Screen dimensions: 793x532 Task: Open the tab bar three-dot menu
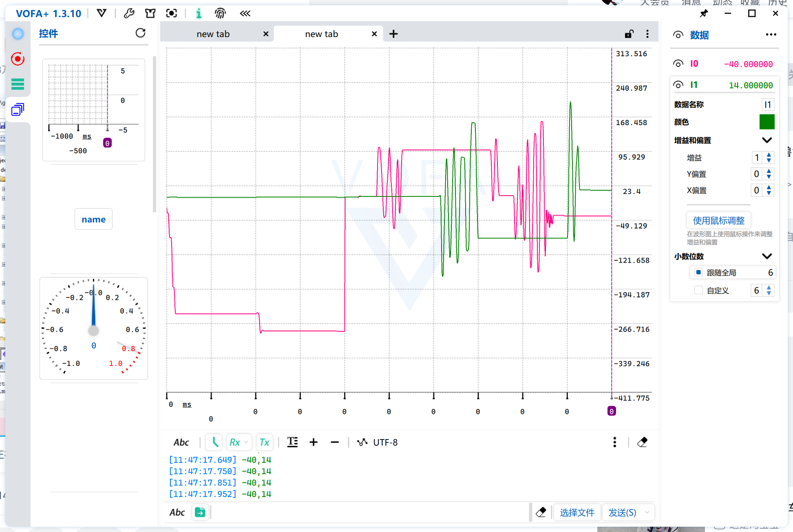pyautogui.click(x=647, y=34)
